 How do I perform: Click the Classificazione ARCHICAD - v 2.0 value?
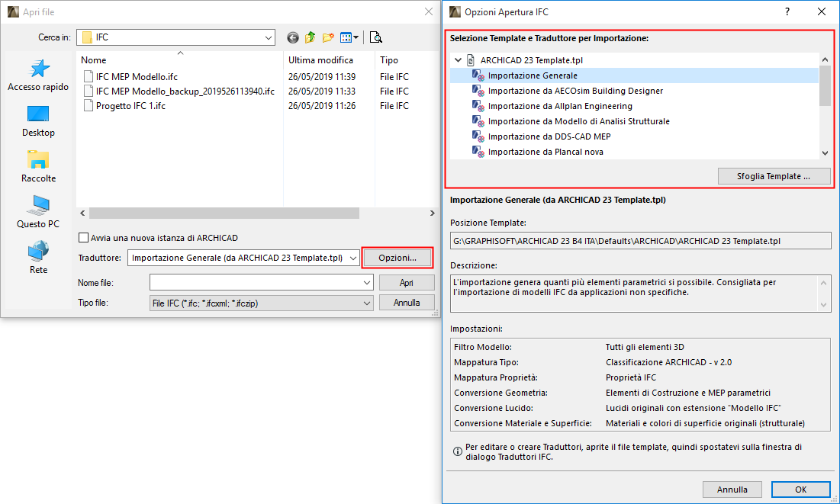click(x=668, y=362)
